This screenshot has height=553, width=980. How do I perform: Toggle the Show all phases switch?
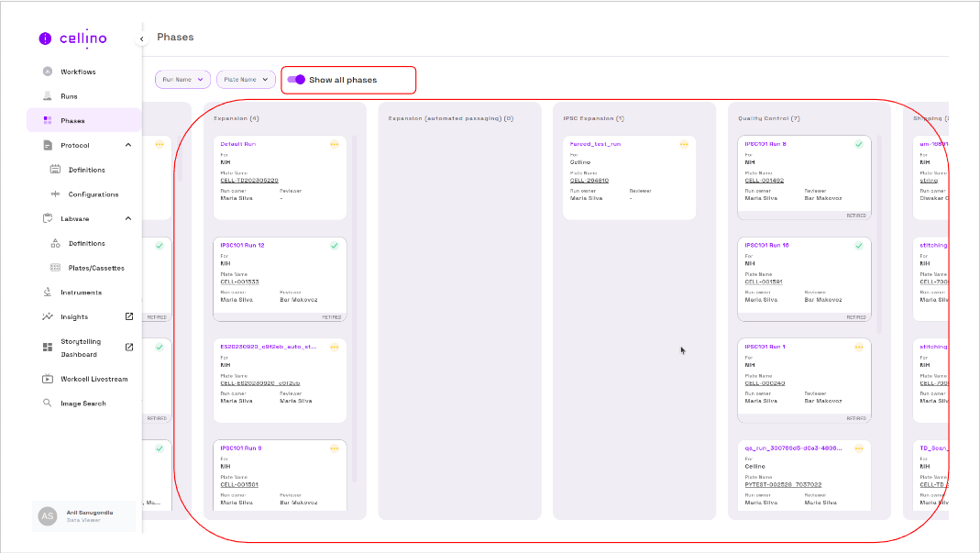(296, 80)
